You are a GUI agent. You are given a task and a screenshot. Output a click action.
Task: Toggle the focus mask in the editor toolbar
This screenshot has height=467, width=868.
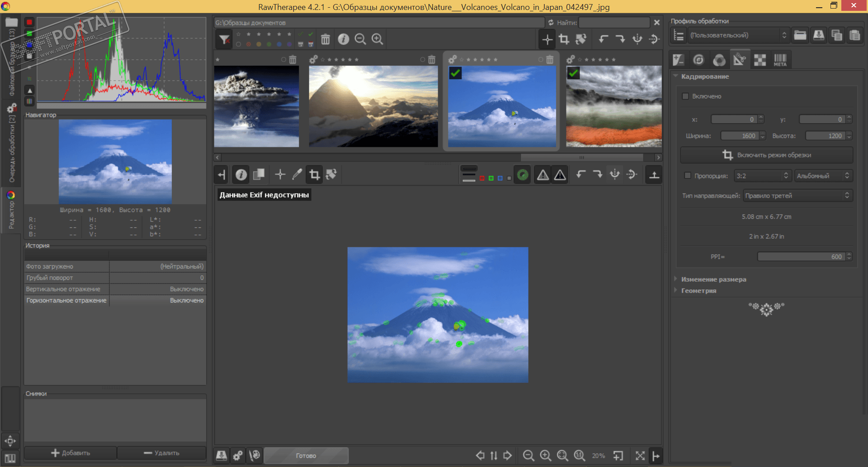click(x=523, y=175)
